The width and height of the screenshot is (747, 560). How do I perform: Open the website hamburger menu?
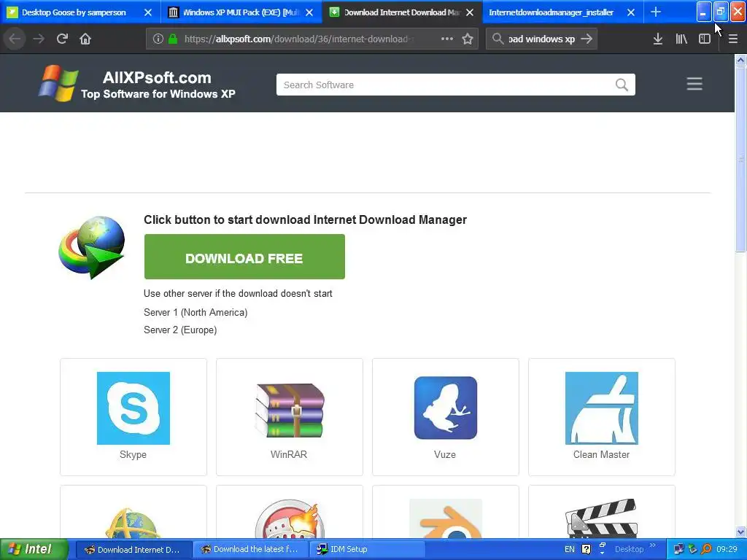(694, 84)
